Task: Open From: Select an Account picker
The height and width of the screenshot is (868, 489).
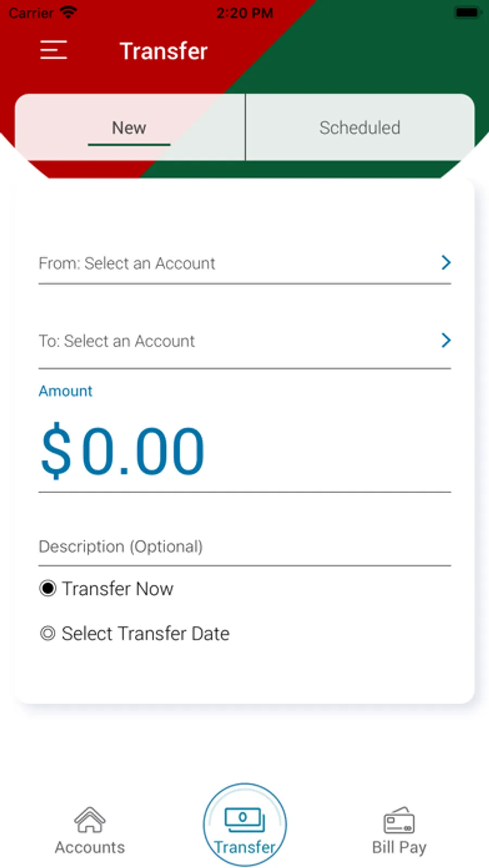Action: [x=244, y=263]
